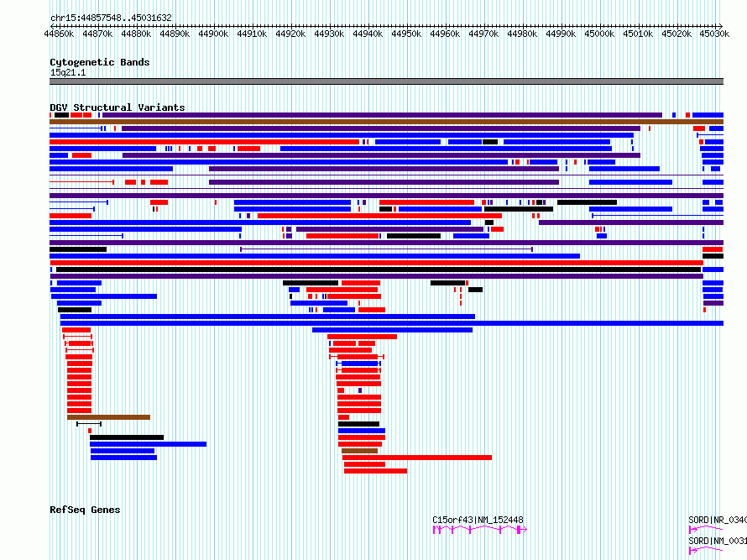Open the DGV Structural Variants track title

tap(118, 107)
